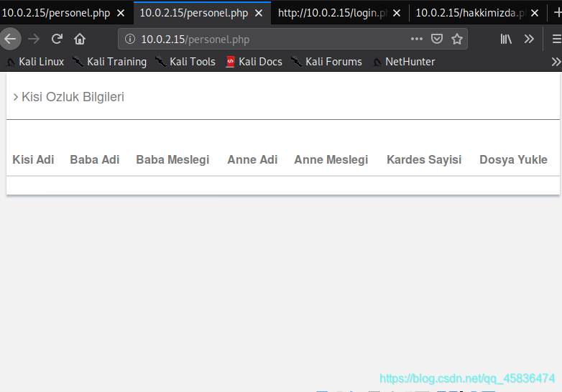Show more toolbar items overflow chevron
The height and width of the screenshot is (392, 562).
pyautogui.click(x=529, y=39)
